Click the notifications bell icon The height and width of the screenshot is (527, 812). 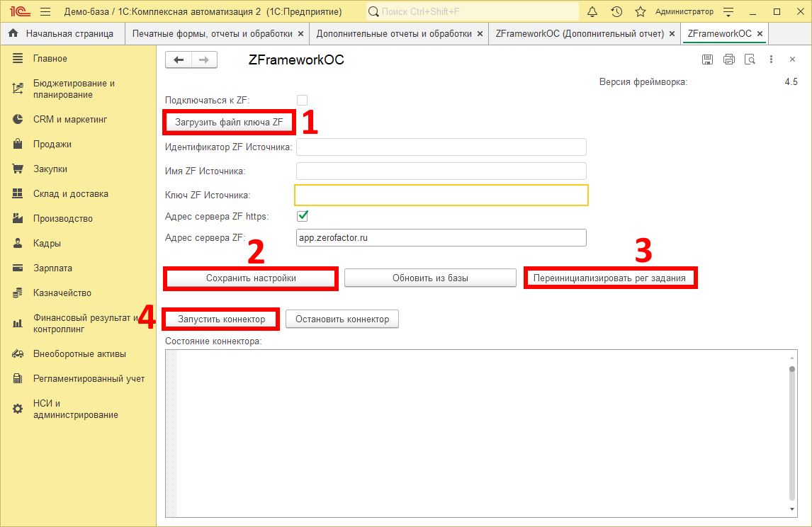592,12
